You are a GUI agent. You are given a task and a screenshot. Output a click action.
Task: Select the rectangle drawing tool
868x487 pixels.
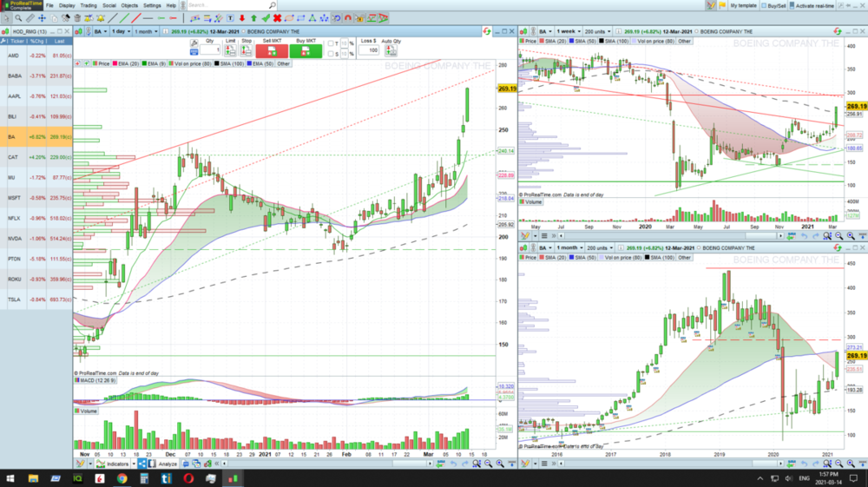click(x=300, y=18)
